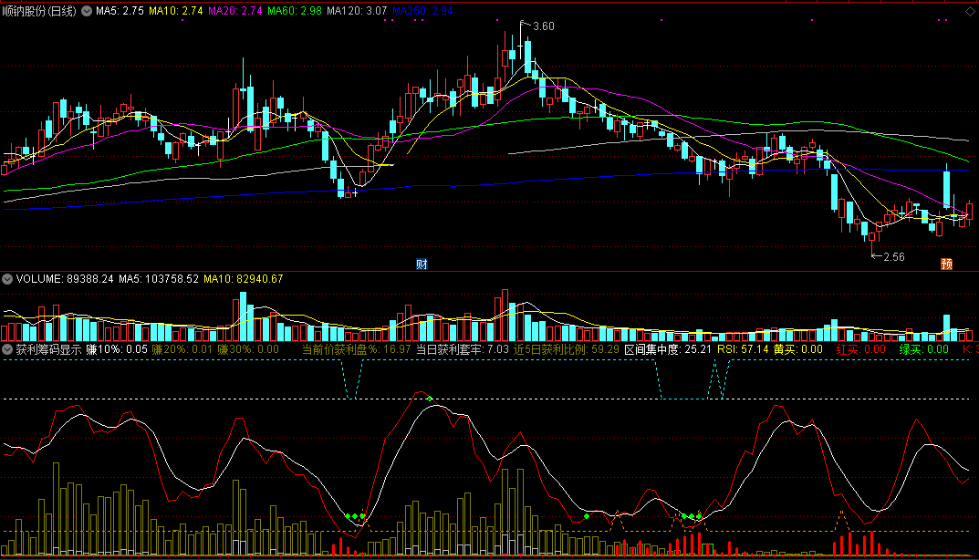Click the 赚20%: 0.01 value
This screenshot has height=560, width=979.
coord(182,349)
